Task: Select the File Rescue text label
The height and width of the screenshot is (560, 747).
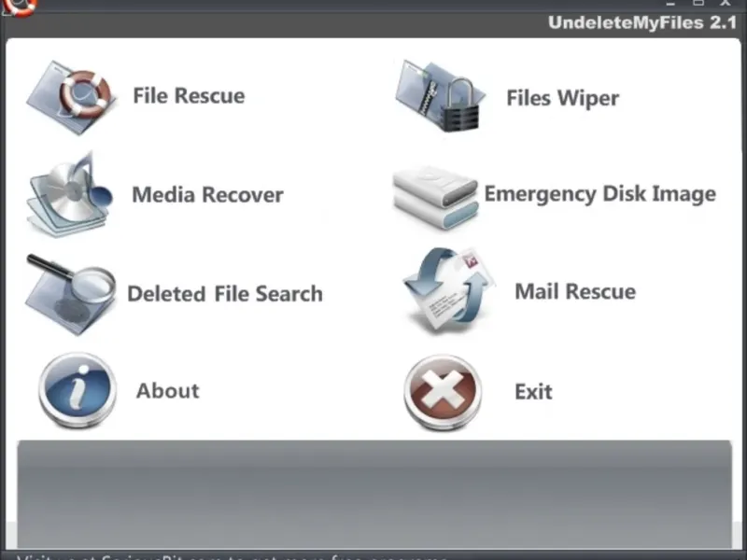Action: pos(189,96)
